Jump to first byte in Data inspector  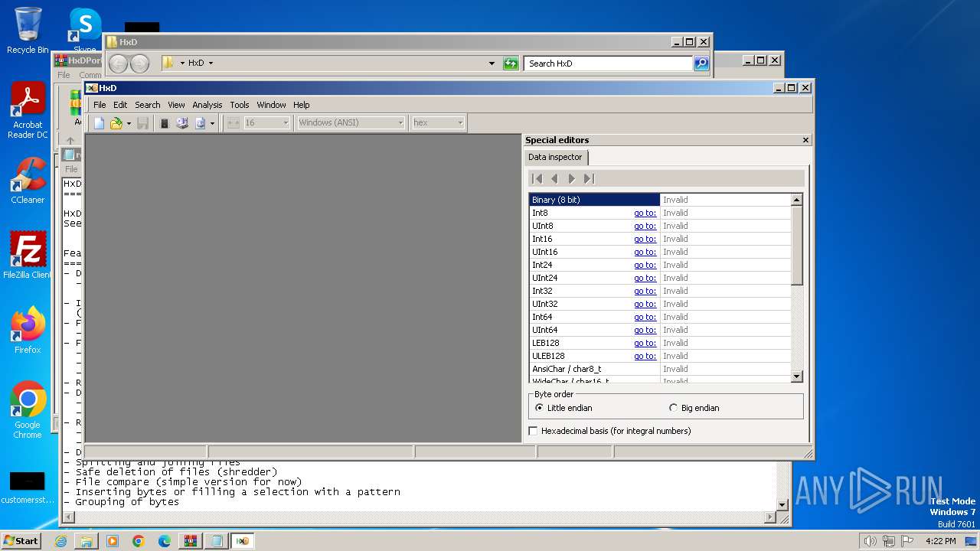point(537,178)
